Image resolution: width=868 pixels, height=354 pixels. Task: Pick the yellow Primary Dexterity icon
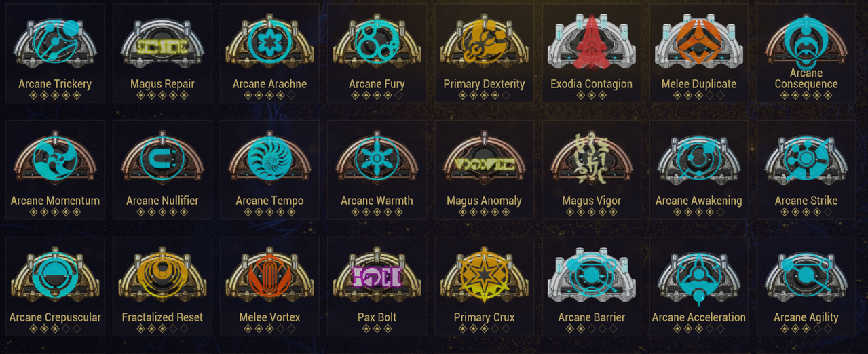(484, 42)
